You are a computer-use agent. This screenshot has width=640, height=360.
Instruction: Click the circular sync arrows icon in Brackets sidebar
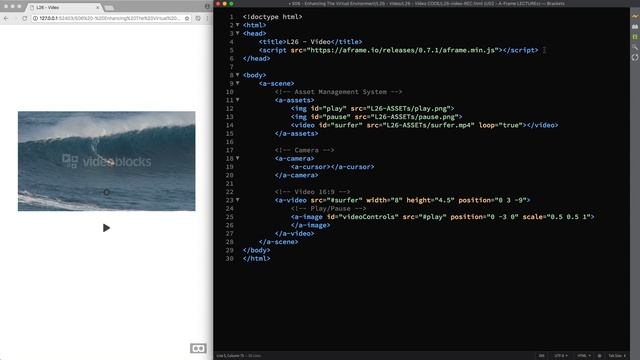pyautogui.click(x=635, y=58)
